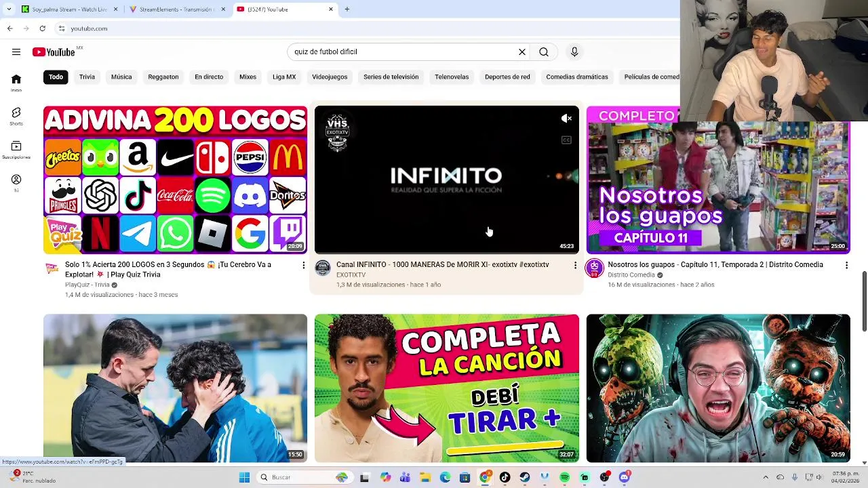Open the two men hugging video thumbnail
The image size is (868, 488).
coord(175,388)
